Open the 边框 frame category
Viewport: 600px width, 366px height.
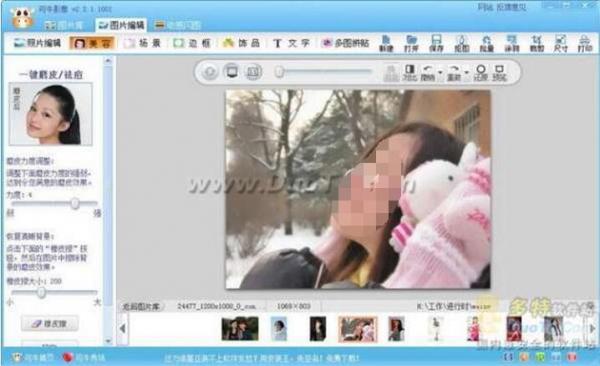192,43
